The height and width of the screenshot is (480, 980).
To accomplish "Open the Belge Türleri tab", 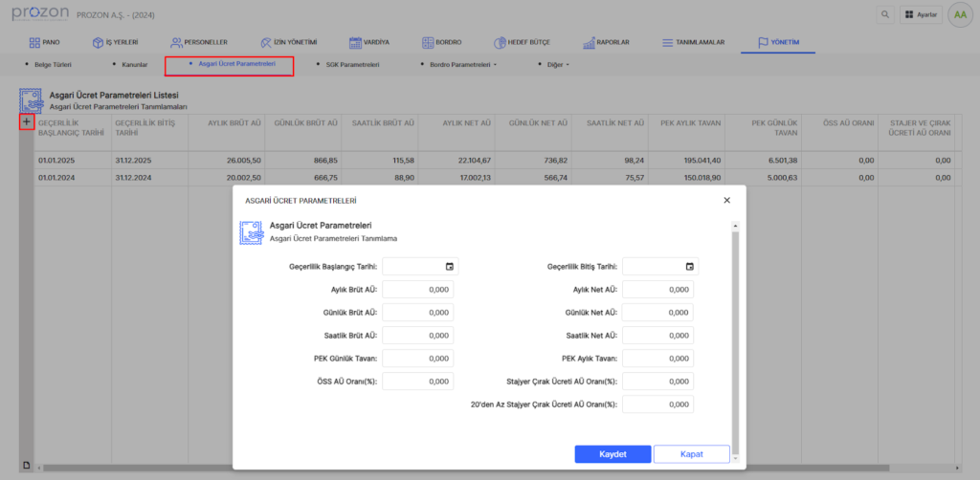I will (53, 65).
